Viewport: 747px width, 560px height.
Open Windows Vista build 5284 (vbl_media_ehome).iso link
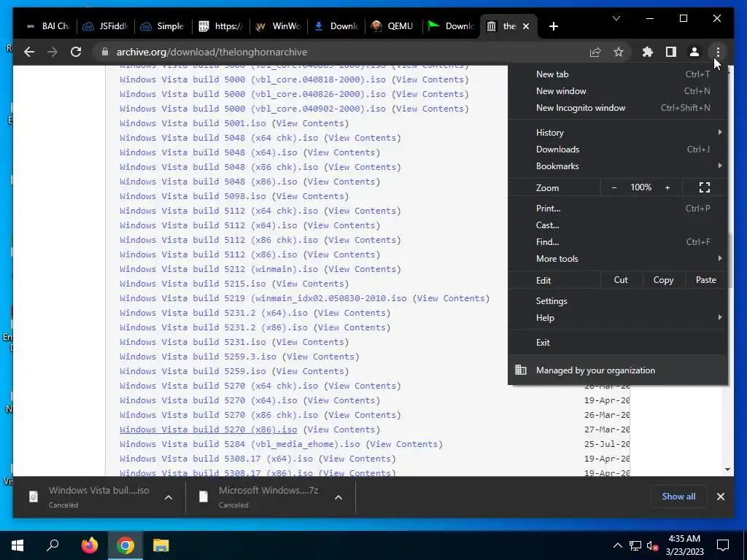coord(239,444)
